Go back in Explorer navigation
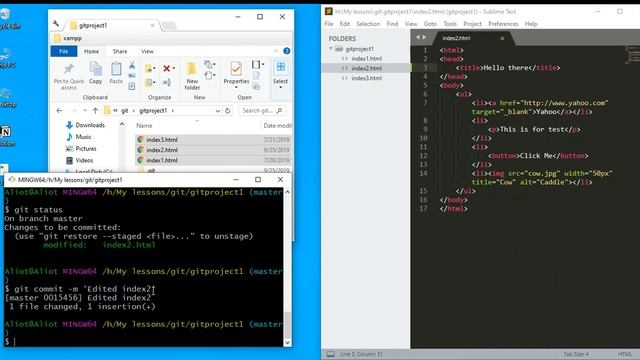The image size is (640, 360). pyautogui.click(x=60, y=111)
